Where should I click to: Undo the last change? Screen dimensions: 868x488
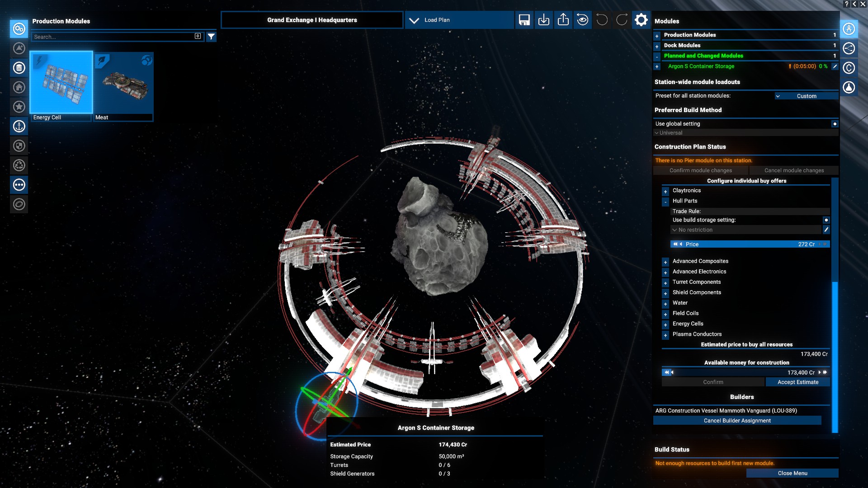click(x=602, y=20)
